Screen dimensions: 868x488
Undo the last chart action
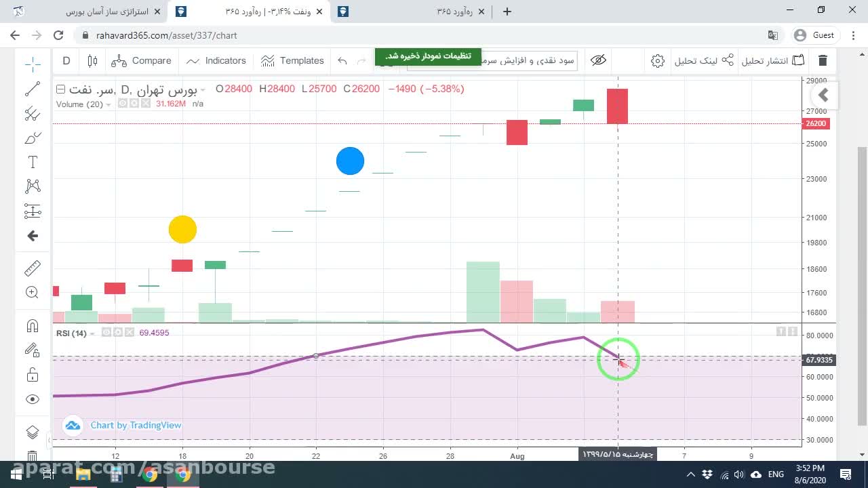tap(342, 60)
